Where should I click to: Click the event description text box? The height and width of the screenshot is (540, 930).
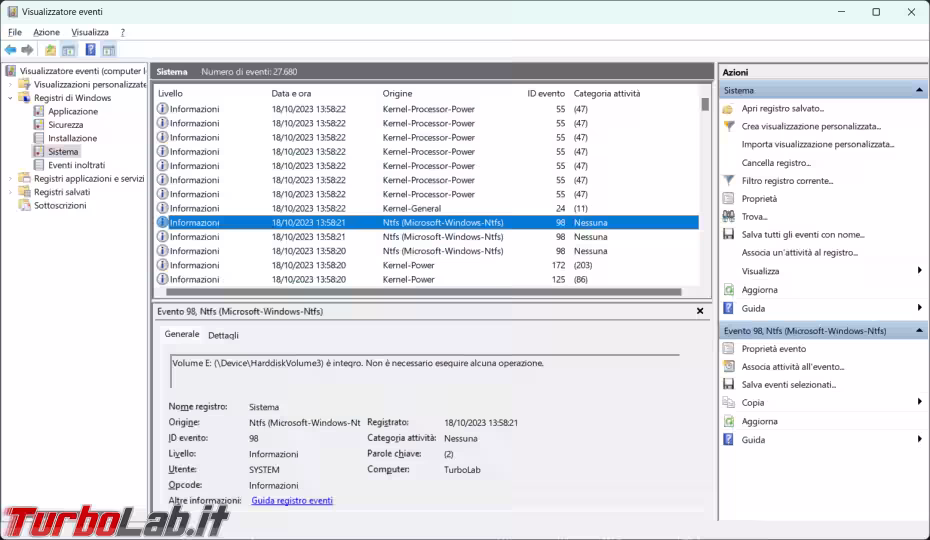click(x=425, y=371)
